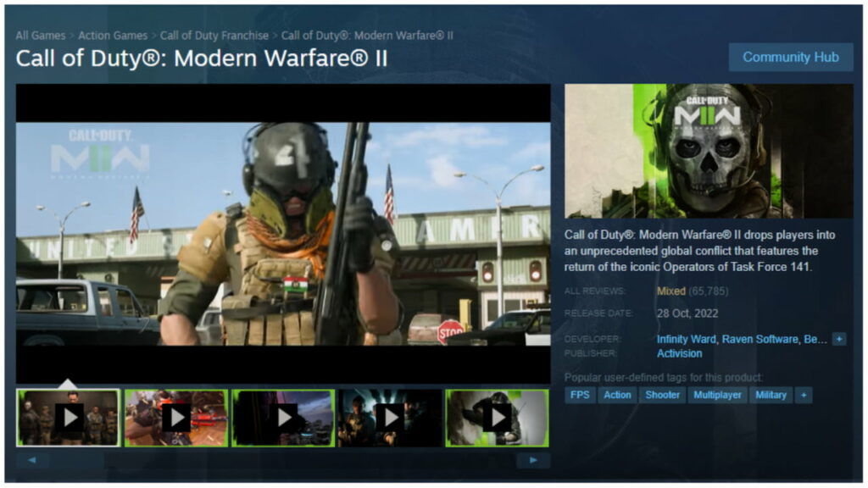View the Mixed review summary details

tap(674, 291)
